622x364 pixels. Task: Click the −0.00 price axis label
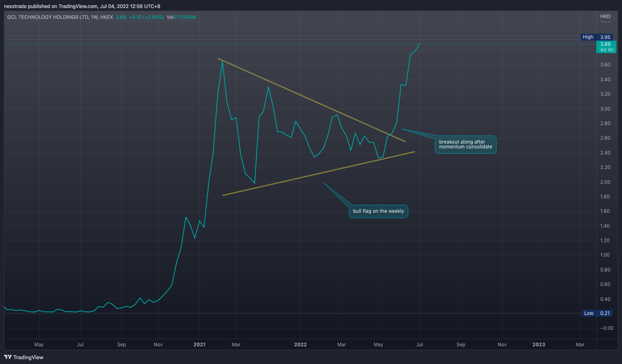(x=607, y=328)
